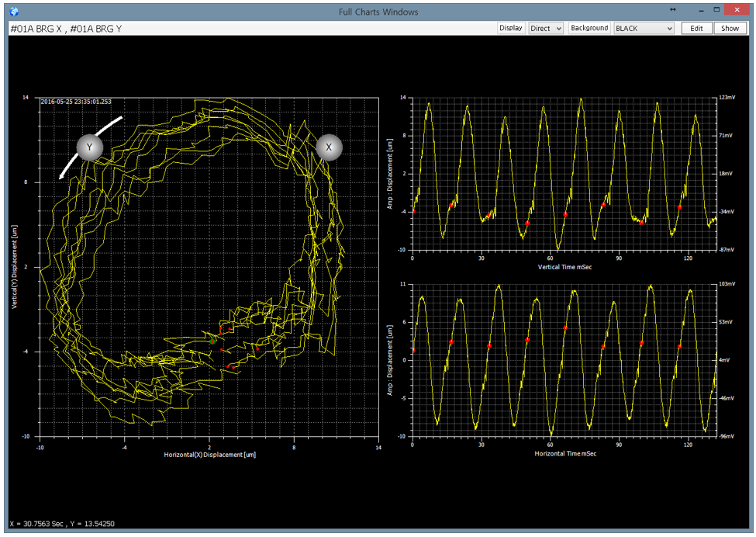Click the Background label in toolbar

(589, 28)
